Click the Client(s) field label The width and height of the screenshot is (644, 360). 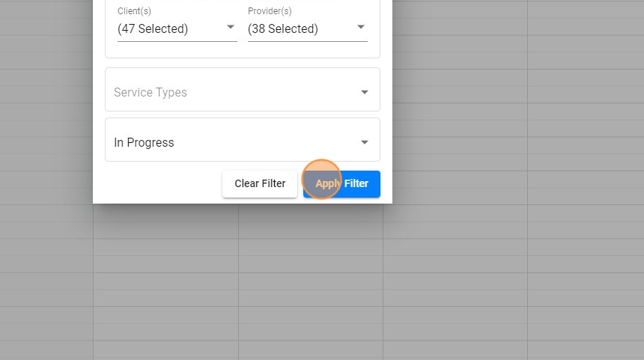tap(134, 11)
